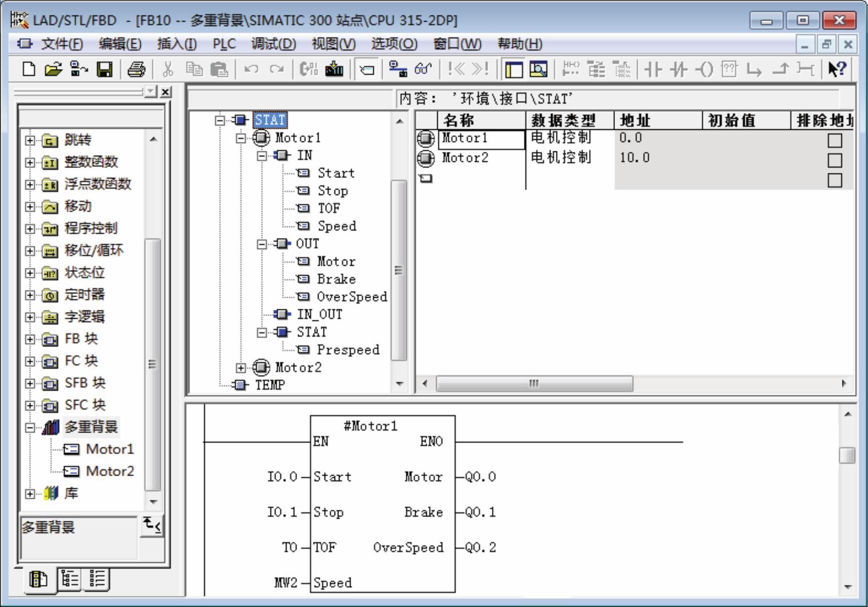Viewport: 868px width, 607px height.
Task: Click the 地址 column header
Action: pyautogui.click(x=658, y=120)
